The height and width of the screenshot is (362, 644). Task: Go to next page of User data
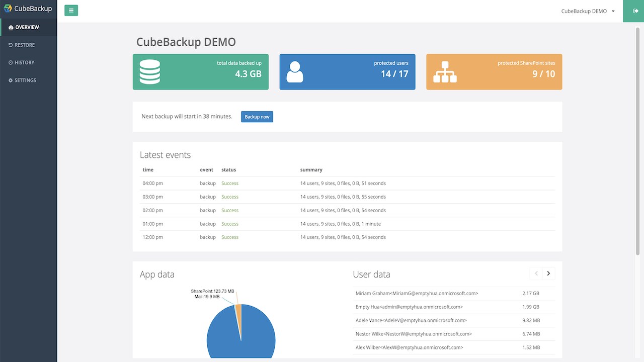click(548, 274)
